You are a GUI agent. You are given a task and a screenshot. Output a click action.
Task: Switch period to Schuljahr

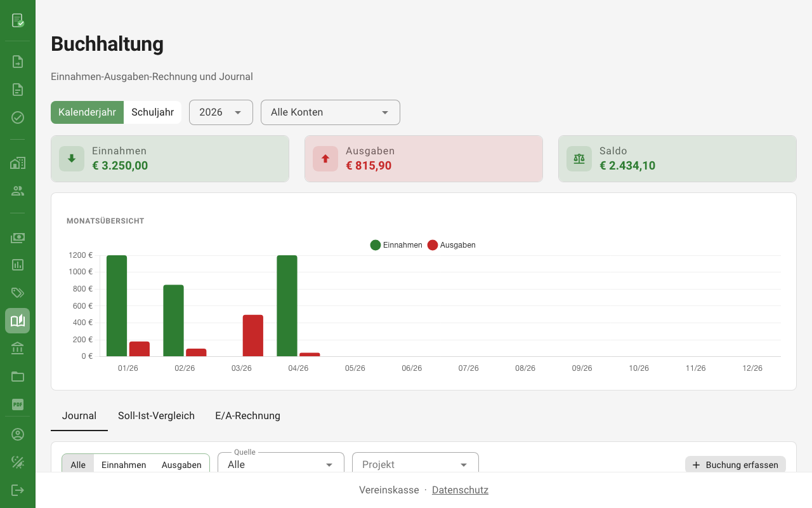click(152, 112)
